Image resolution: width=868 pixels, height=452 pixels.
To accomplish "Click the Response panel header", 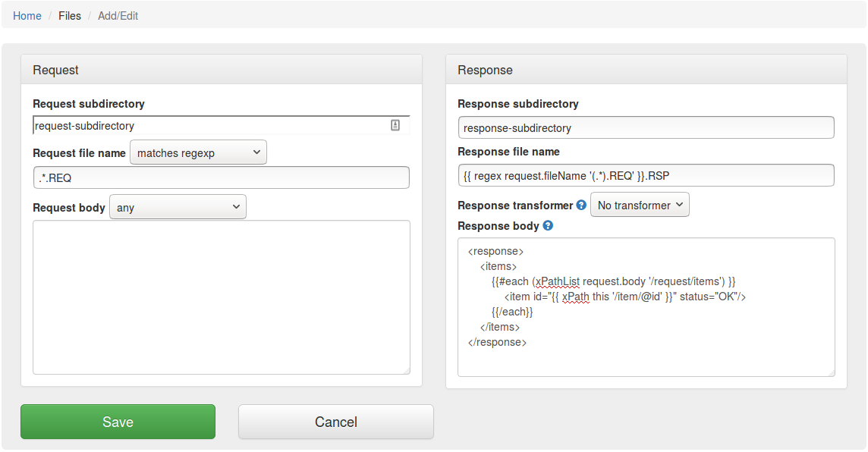I will [646, 70].
